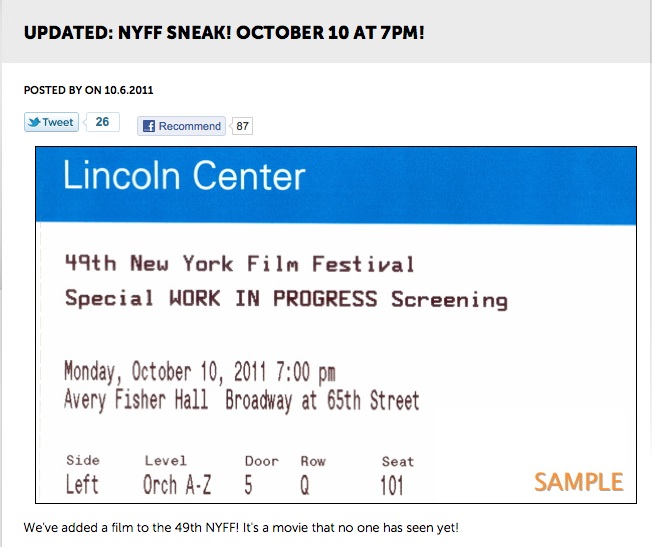This screenshot has width=652, height=547.
Task: Select the 49th New York Film Festival line
Action: click(x=239, y=264)
